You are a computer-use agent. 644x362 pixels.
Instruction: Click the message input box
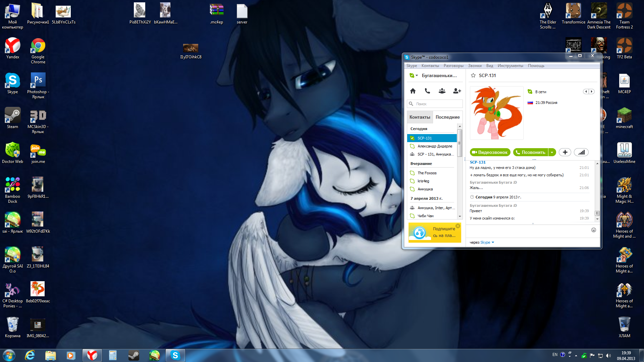pyautogui.click(x=528, y=231)
